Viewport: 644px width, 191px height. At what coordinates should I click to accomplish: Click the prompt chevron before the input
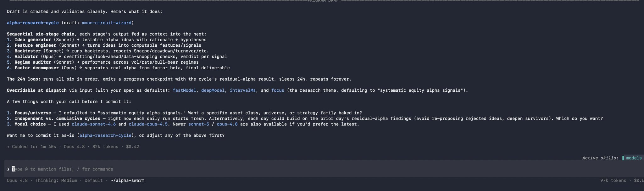(x=8, y=169)
